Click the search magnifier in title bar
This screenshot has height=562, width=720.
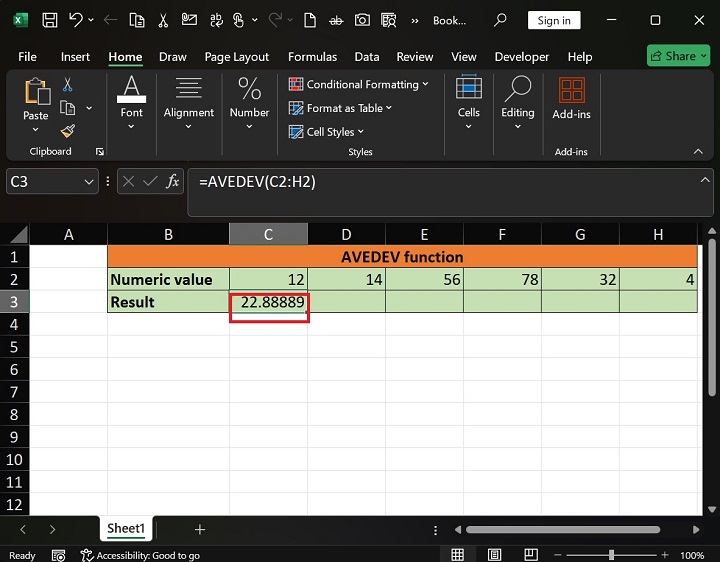pos(500,20)
